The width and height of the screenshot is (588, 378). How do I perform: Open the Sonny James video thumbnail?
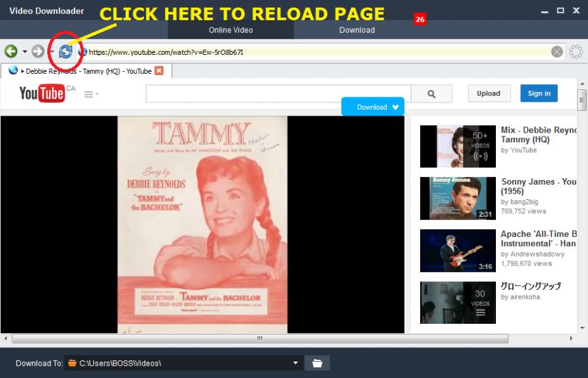(x=458, y=198)
